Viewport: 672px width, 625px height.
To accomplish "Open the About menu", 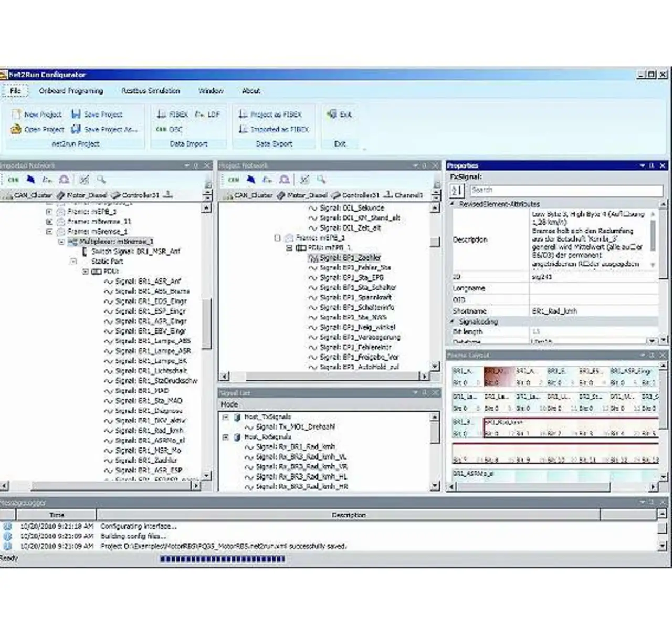I will coord(251,91).
